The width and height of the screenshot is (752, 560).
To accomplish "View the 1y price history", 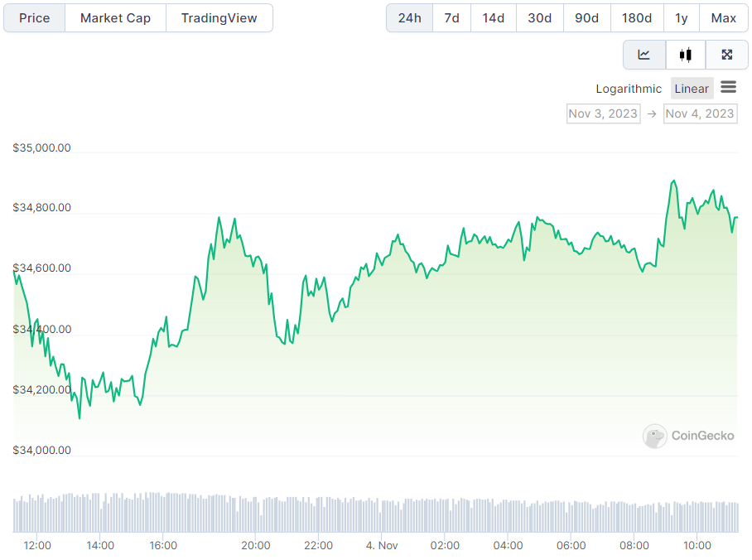I will [681, 18].
